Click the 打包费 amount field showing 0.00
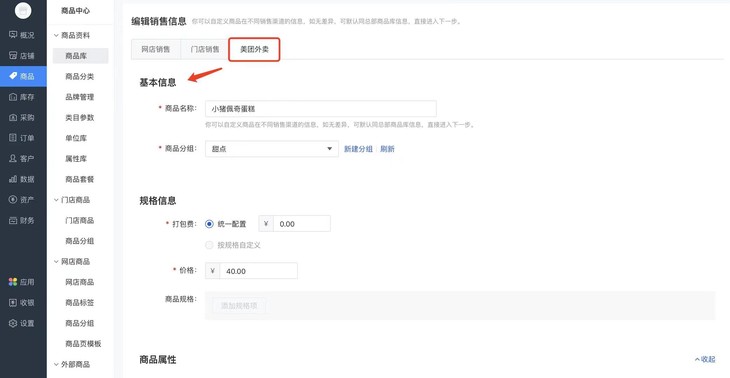Viewport: 730px width, 378px height. pos(302,224)
